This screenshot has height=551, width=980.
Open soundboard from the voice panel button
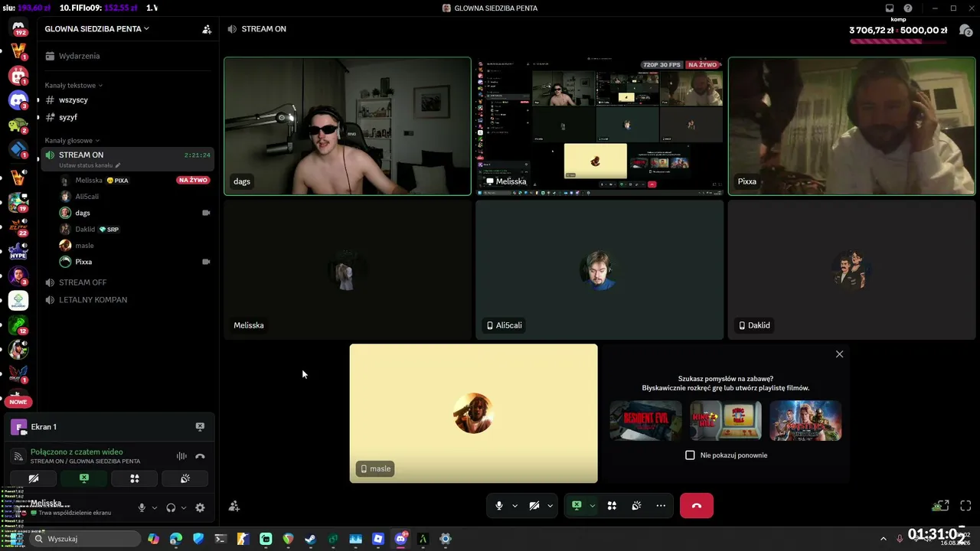185,478
